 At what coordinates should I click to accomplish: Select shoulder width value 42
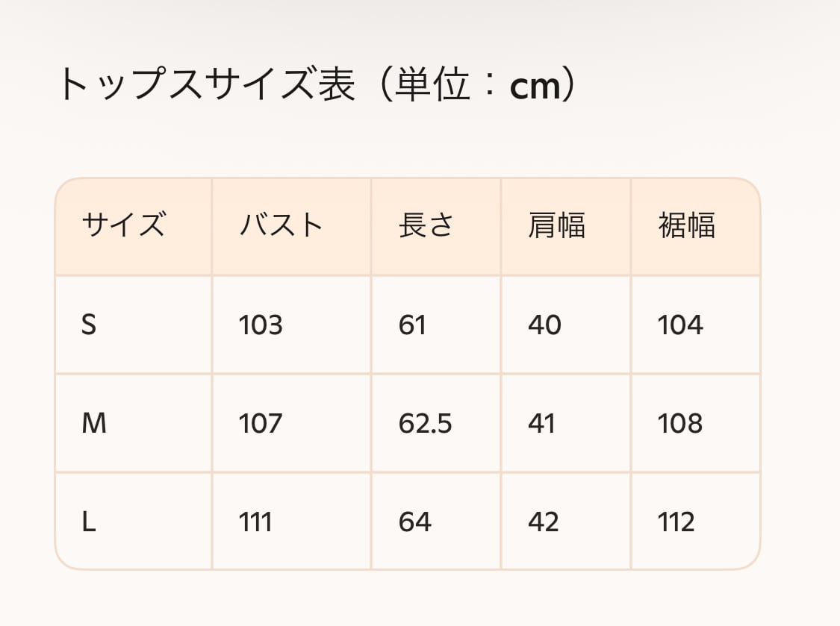[x=544, y=522]
